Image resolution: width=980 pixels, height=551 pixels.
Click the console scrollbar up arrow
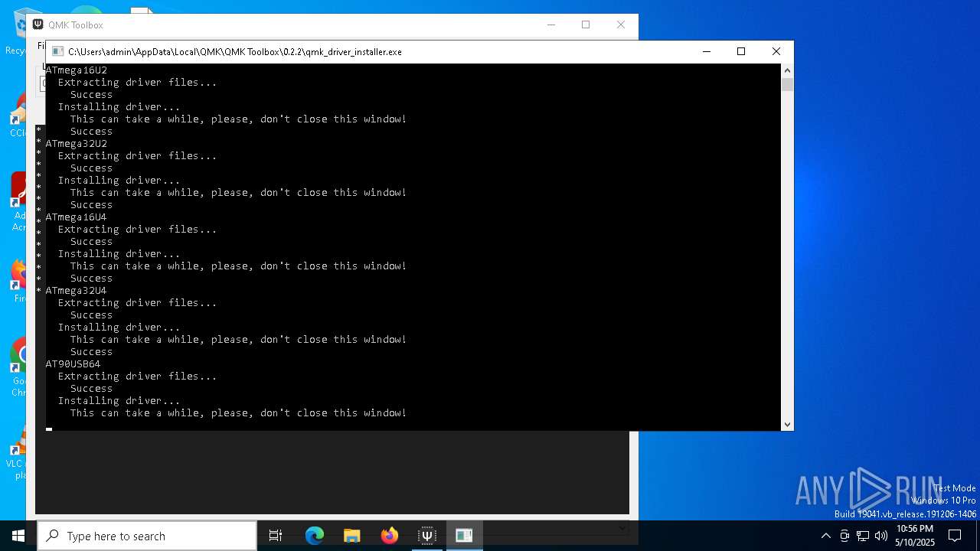(x=787, y=70)
